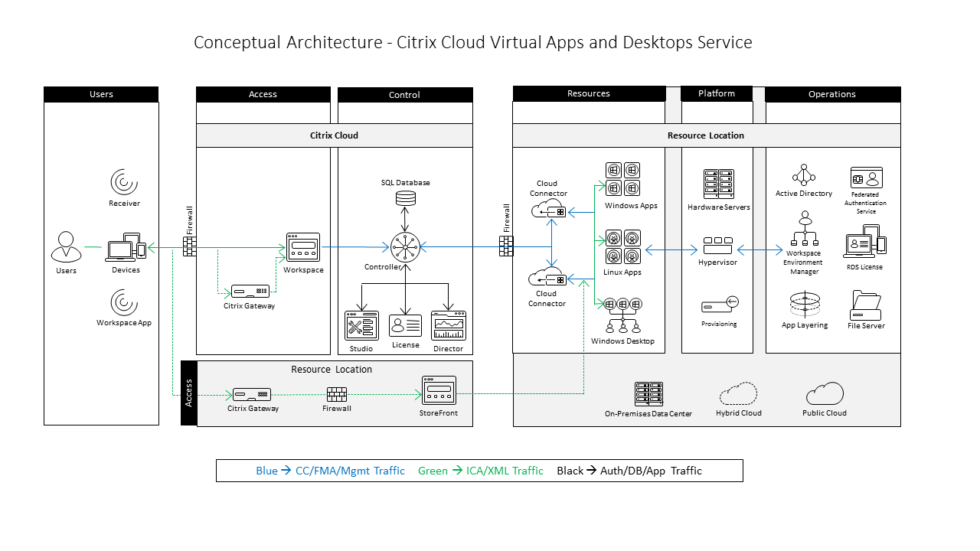
Task: Click the File Server folder icon
Action: coord(866,305)
